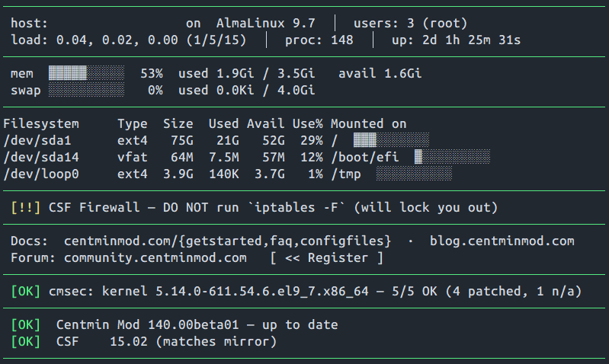Click 'used 0.0Ki / 4.0Gi' swap text
This screenshot has height=364, width=609.
247,90
